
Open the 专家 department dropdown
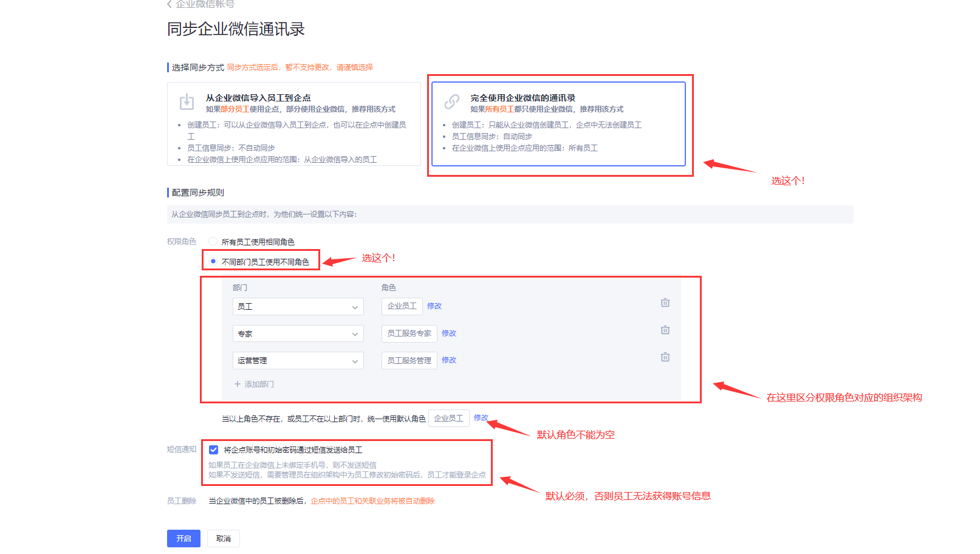(298, 333)
